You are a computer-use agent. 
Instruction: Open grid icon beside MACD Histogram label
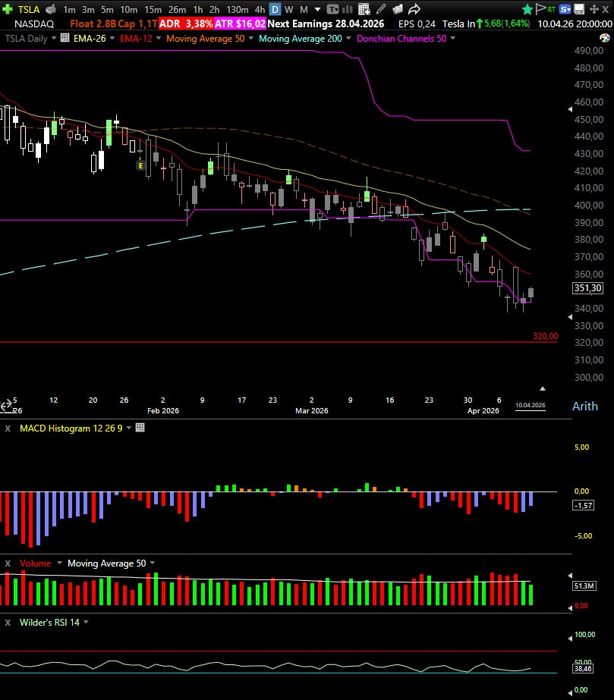(140, 427)
